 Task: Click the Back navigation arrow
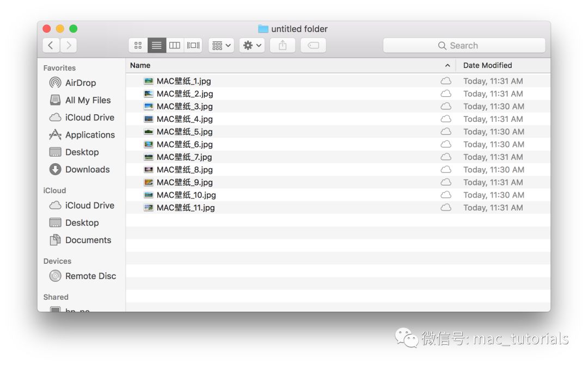point(51,46)
